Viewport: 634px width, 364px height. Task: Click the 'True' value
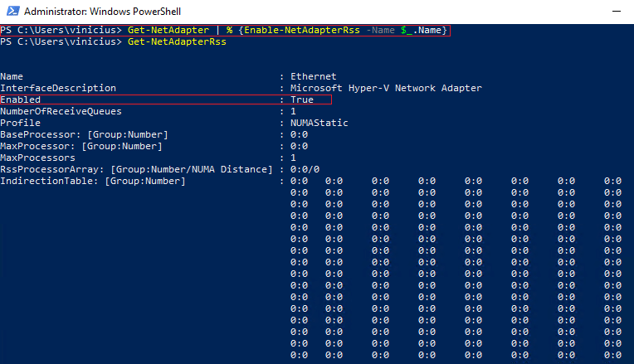pyautogui.click(x=301, y=99)
